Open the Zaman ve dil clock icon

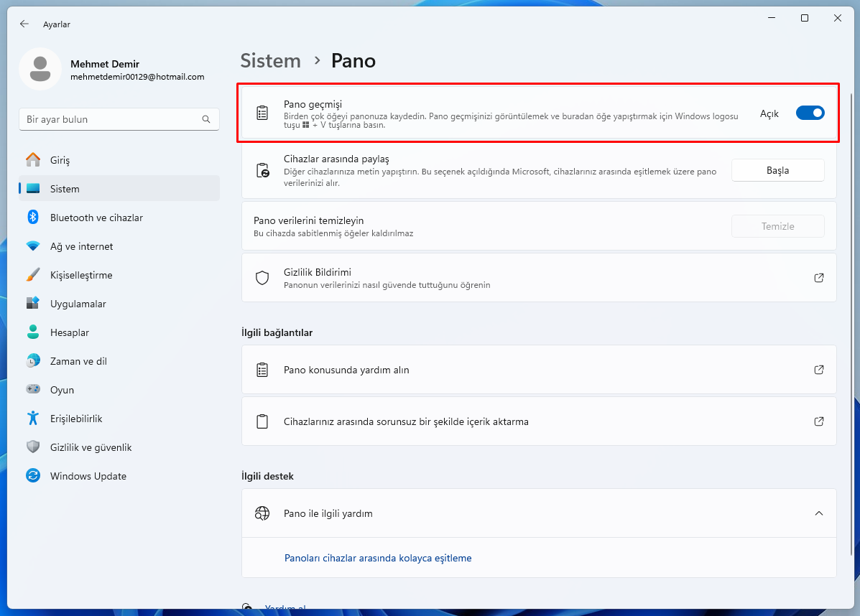(32, 360)
